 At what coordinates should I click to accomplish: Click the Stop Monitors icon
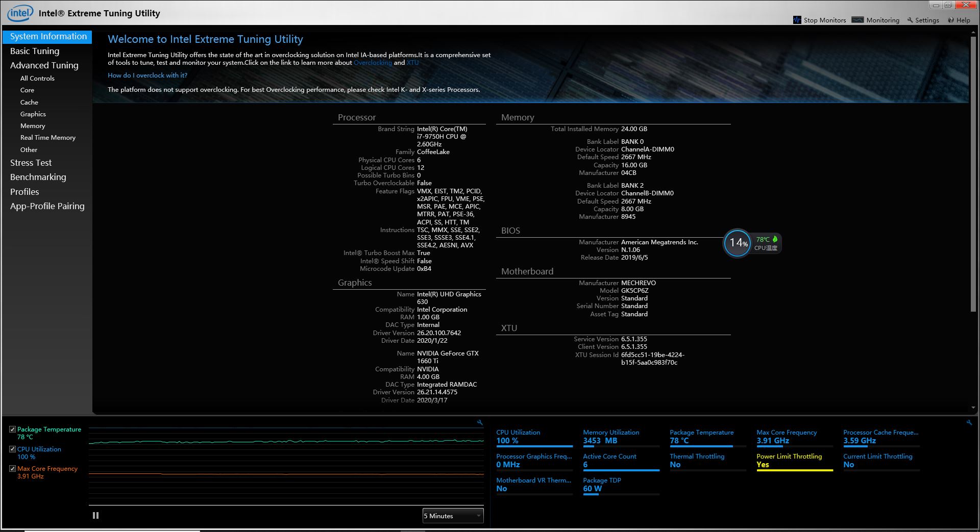point(797,20)
